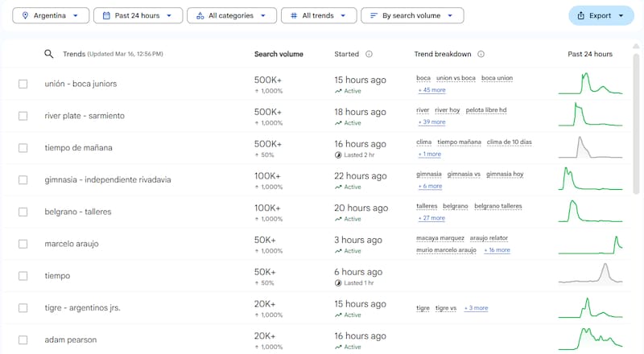
Task: Click the Active trend icon in adam pearson row
Action: click(x=338, y=348)
